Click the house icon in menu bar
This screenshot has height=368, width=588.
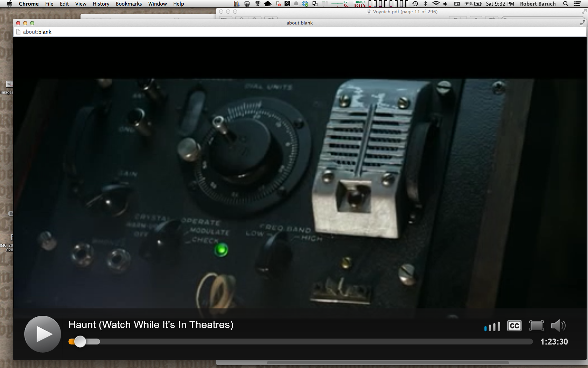[268, 4]
